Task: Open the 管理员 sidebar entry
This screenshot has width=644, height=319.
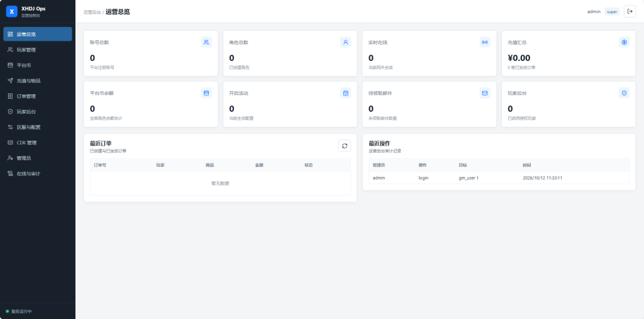Action: coord(38,158)
